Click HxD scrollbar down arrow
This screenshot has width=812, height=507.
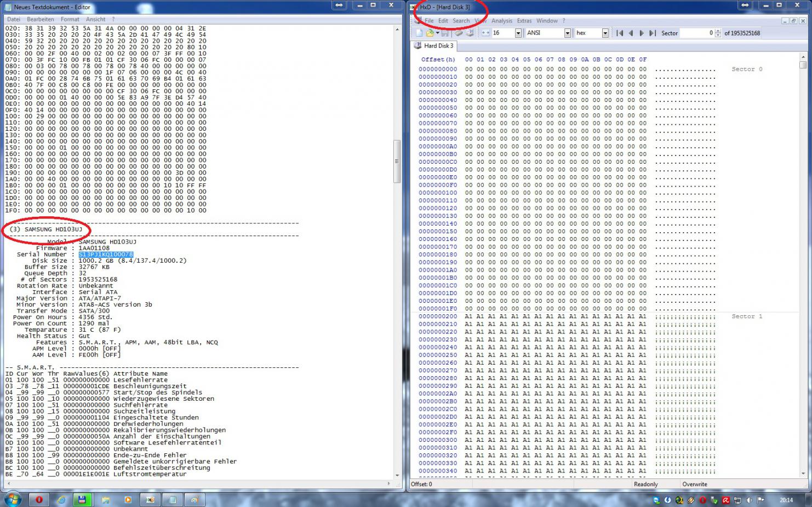pyautogui.click(x=803, y=474)
